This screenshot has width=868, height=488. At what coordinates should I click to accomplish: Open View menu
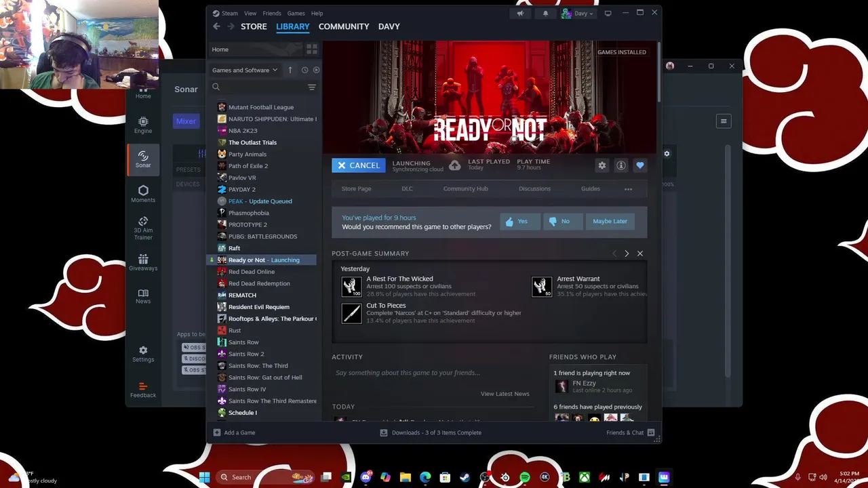(250, 13)
